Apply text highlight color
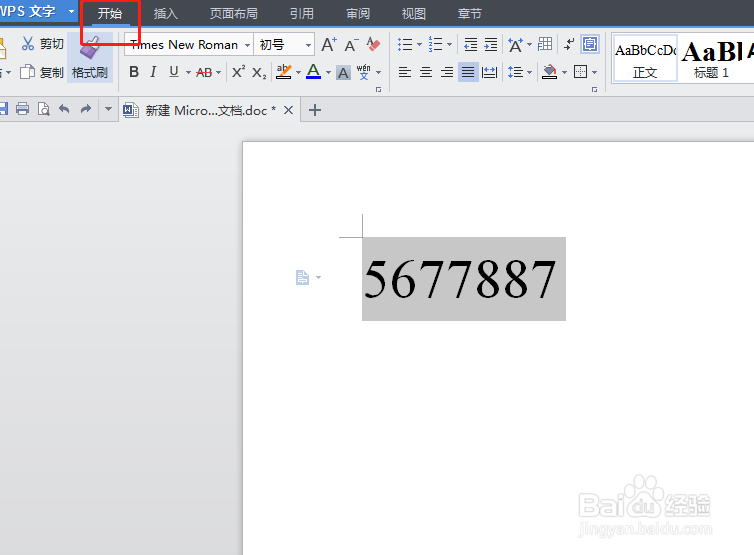 click(284, 72)
